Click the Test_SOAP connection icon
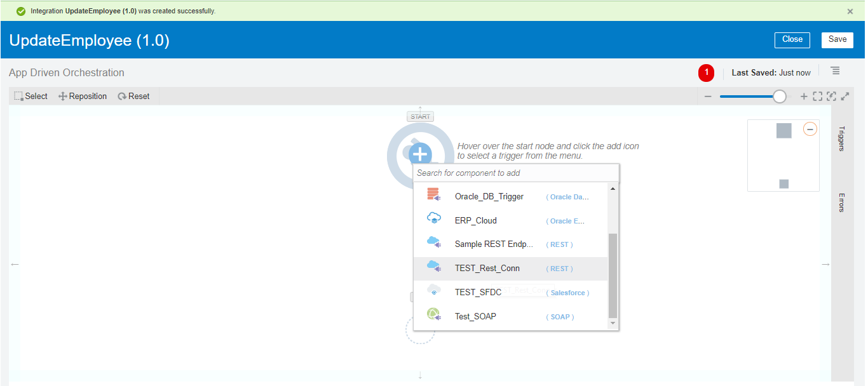The image size is (868, 386). click(x=434, y=315)
